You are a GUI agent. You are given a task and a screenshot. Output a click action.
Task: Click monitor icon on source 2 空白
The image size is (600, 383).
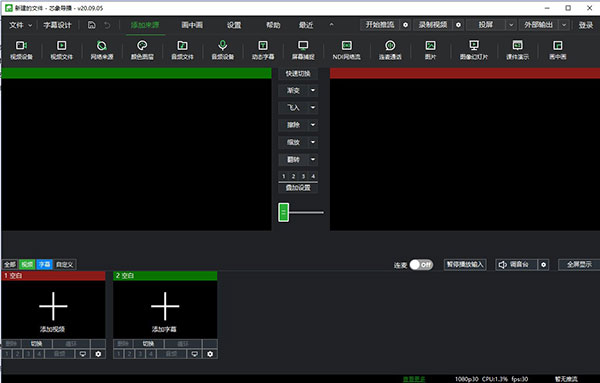point(194,354)
